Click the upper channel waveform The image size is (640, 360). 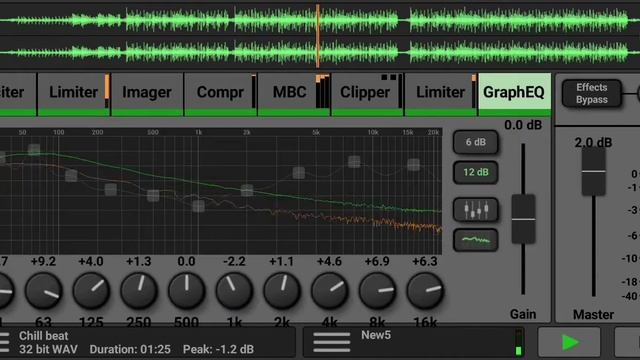click(320, 20)
